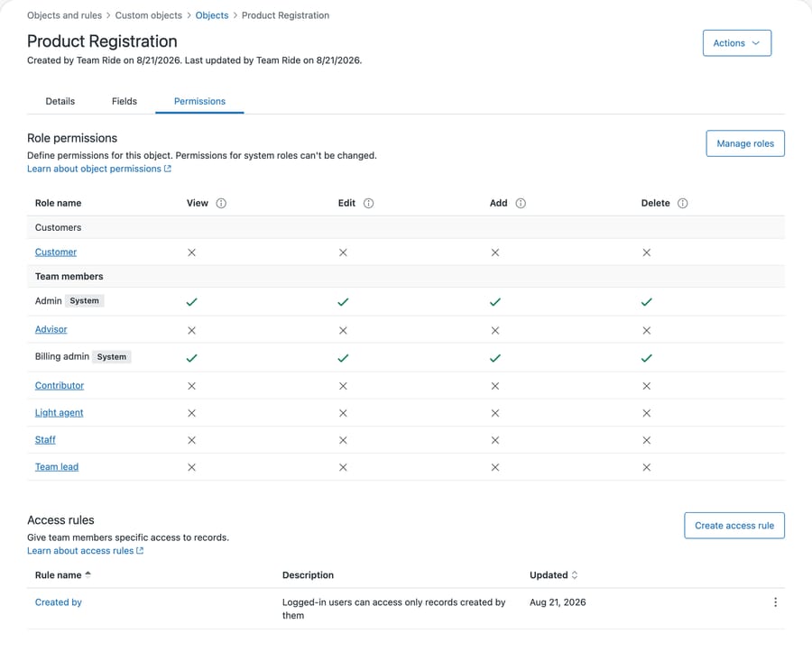
Task: Open Learn about object permissions link
Action: [99, 169]
